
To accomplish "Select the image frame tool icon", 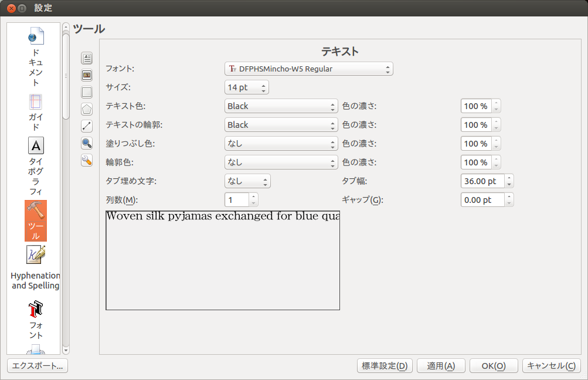I will [x=87, y=75].
